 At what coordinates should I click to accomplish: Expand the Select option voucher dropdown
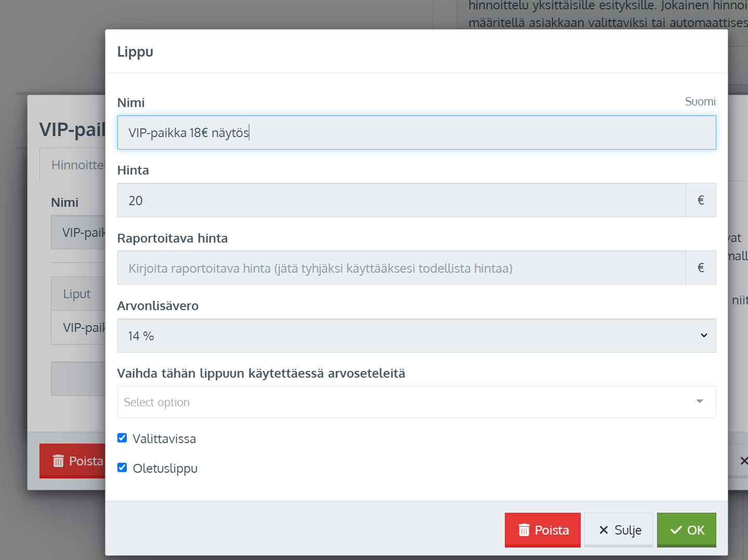[405, 402]
